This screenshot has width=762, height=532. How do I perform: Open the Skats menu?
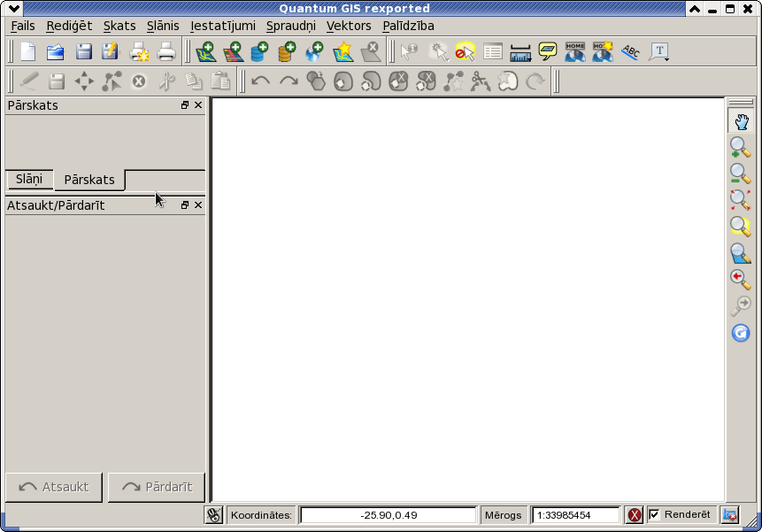[x=119, y=26]
